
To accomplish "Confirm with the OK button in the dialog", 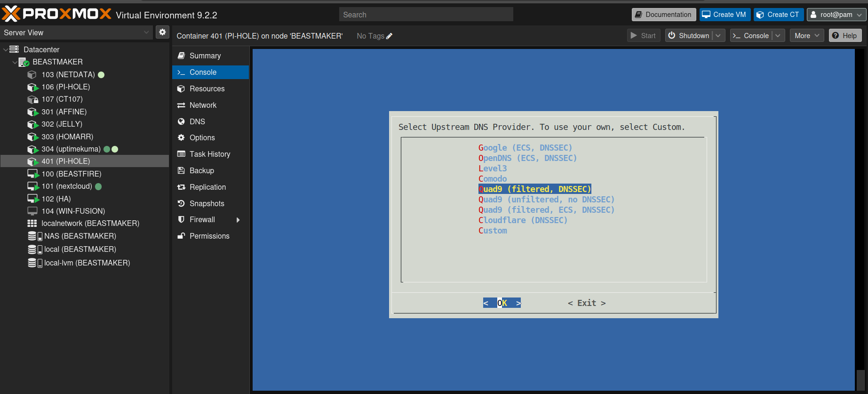I will pyautogui.click(x=502, y=303).
